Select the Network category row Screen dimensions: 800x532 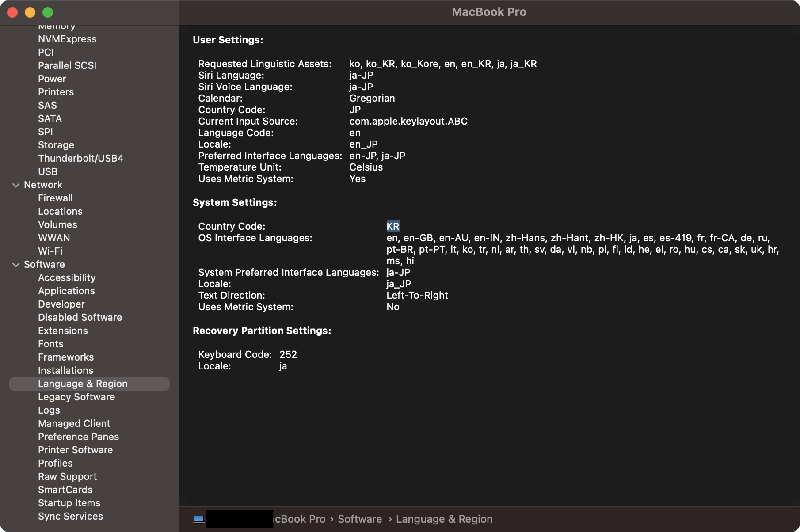coord(43,185)
